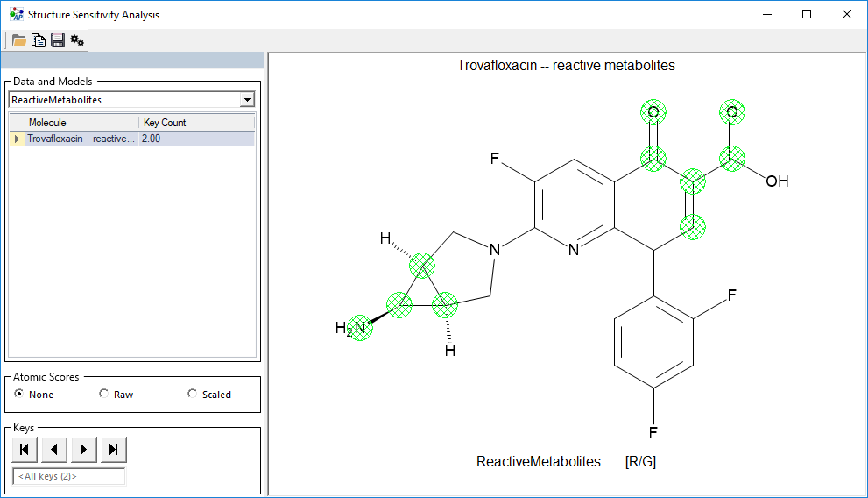Save with the floppy disk toolbar icon
868x498 pixels.
(58, 40)
